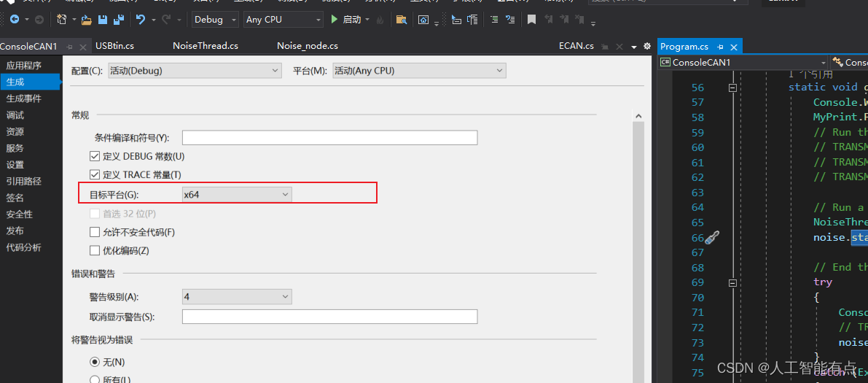Image resolution: width=868 pixels, height=383 pixels.
Task: Close the Program.cs tab
Action: click(734, 47)
